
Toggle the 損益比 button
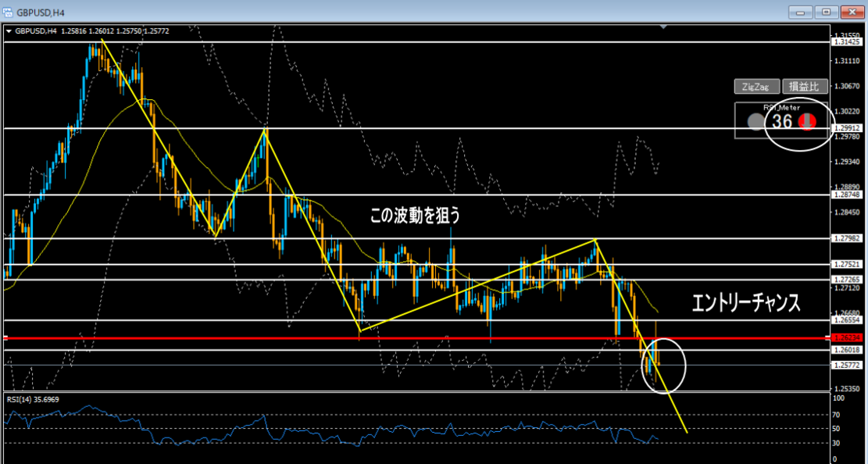pyautogui.click(x=805, y=87)
